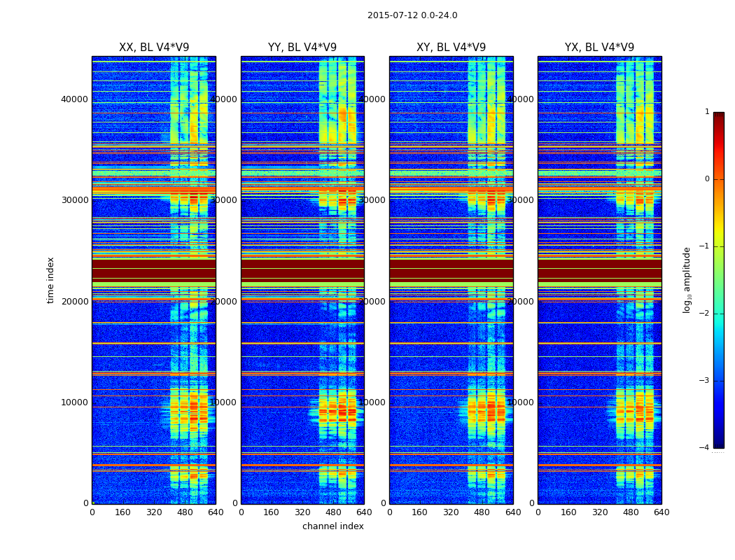Click the log10 amplitude colorbar label
The height and width of the screenshot is (560, 735).
click(687, 280)
